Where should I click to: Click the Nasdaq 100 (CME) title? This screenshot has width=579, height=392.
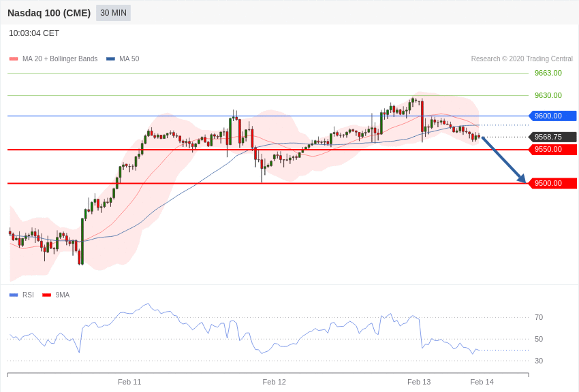tap(49, 13)
